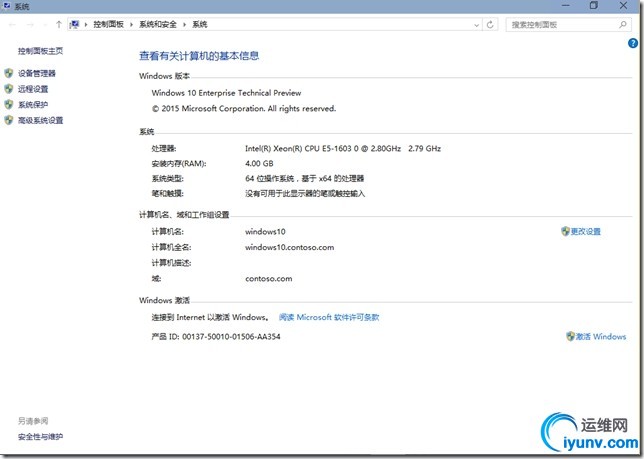Click shield icon next to Device Manager
This screenshot has height=459, width=644.
(9, 73)
